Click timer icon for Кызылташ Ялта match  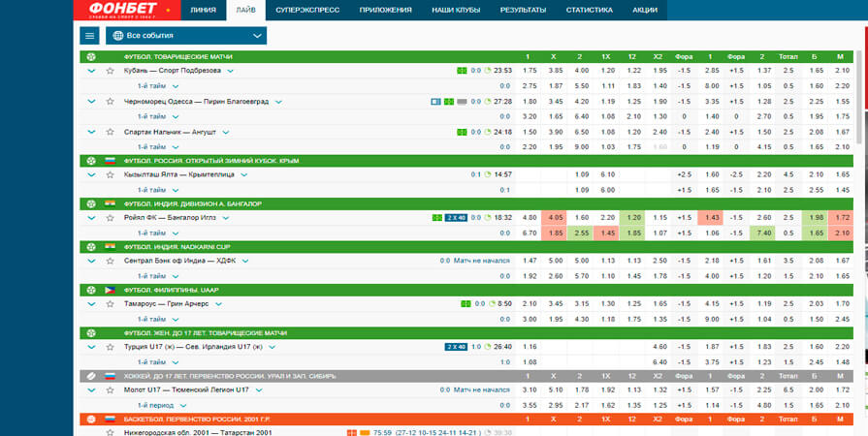coord(487,174)
